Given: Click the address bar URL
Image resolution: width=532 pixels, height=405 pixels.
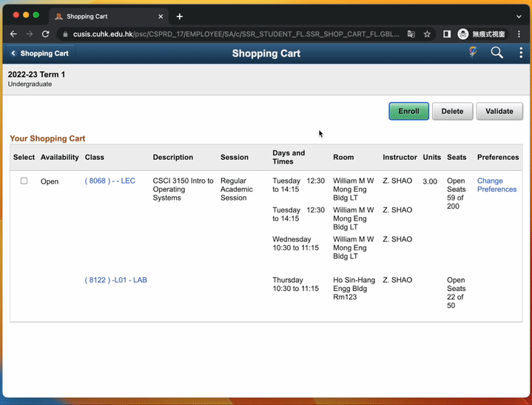Looking at the screenshot, I should (x=236, y=34).
